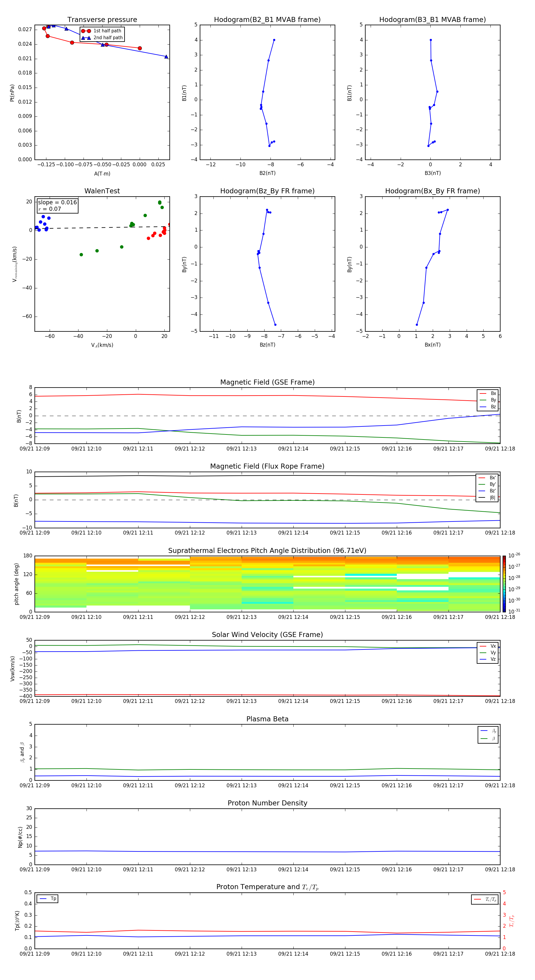The image size is (535, 980).
Task: Click the Hodogram(B2_B1 MVAB frame) title
Action: pos(267,20)
